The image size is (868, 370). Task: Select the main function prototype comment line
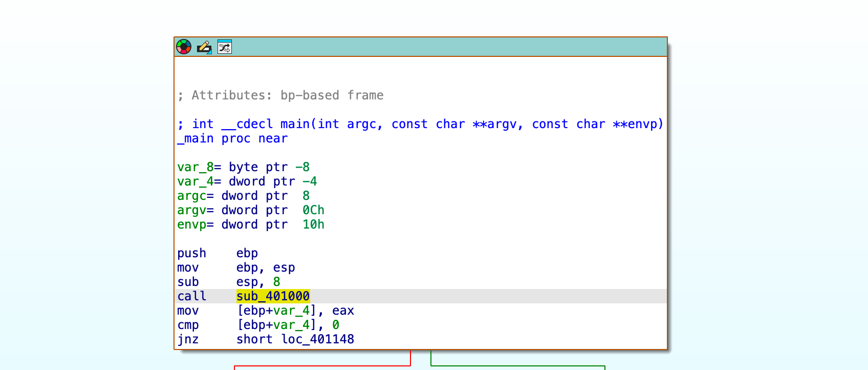click(420, 124)
